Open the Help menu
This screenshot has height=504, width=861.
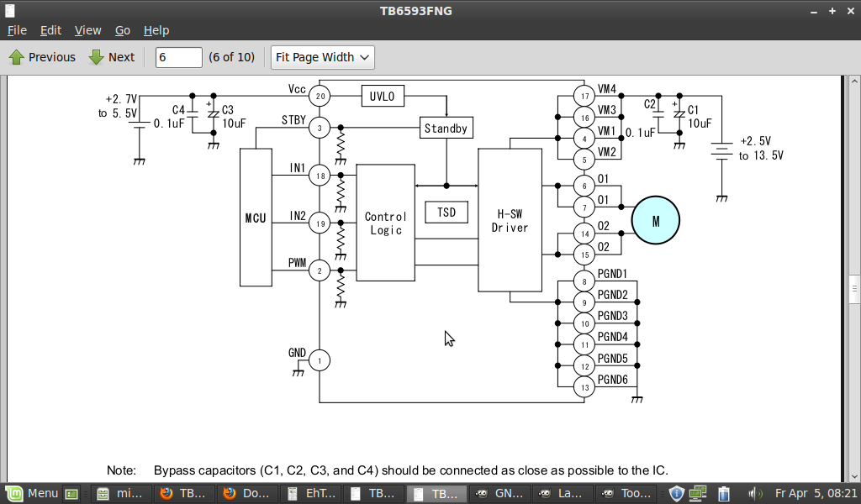pyautogui.click(x=156, y=30)
